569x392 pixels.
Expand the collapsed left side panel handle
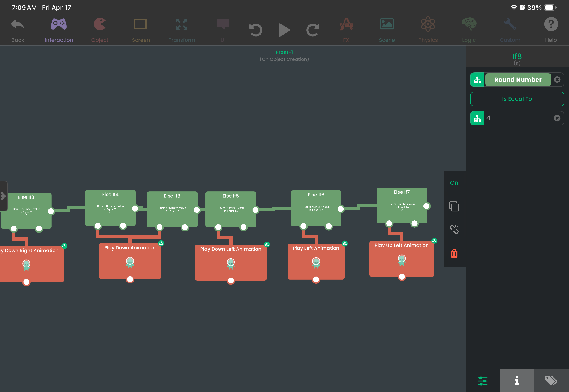[3, 196]
